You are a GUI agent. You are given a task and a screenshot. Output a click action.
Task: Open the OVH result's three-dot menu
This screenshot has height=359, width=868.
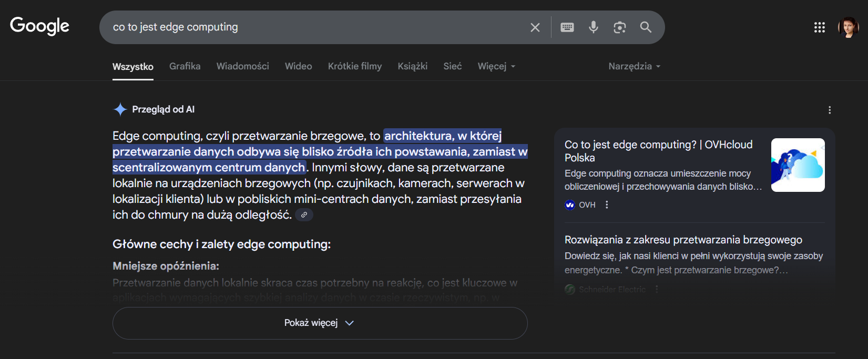[x=607, y=205]
